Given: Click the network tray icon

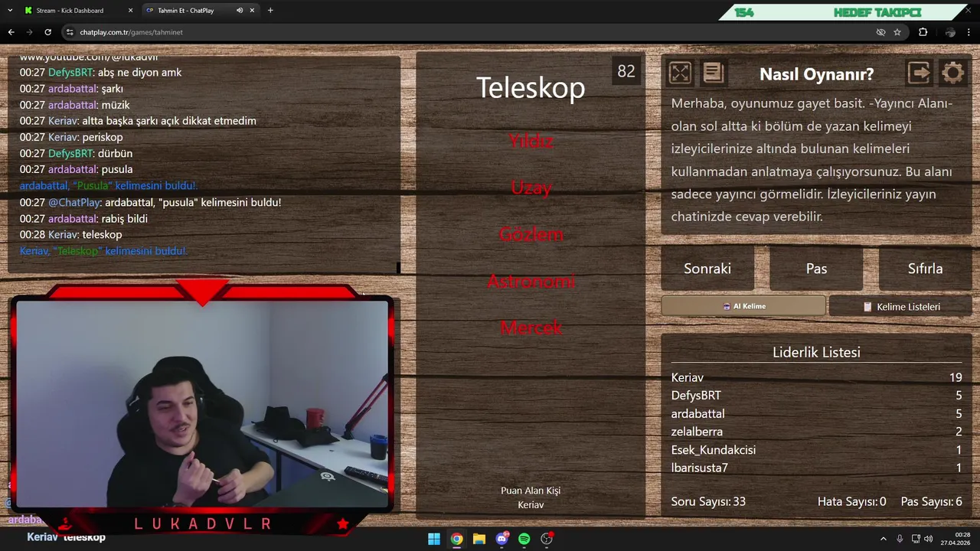Looking at the screenshot, I should 916,539.
